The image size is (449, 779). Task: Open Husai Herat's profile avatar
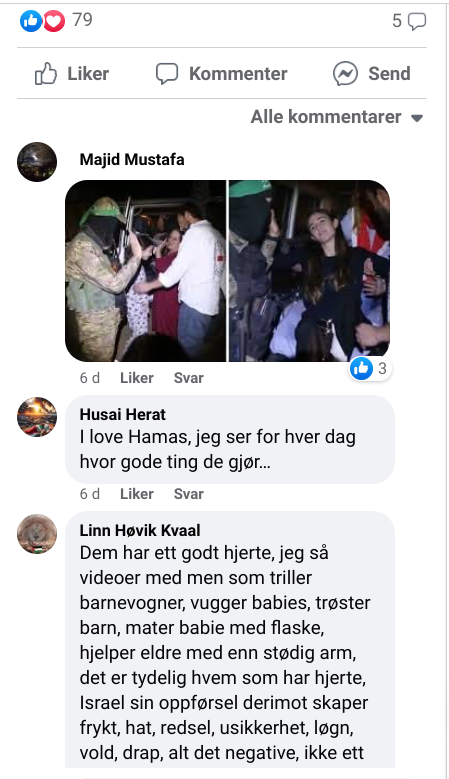(37, 417)
